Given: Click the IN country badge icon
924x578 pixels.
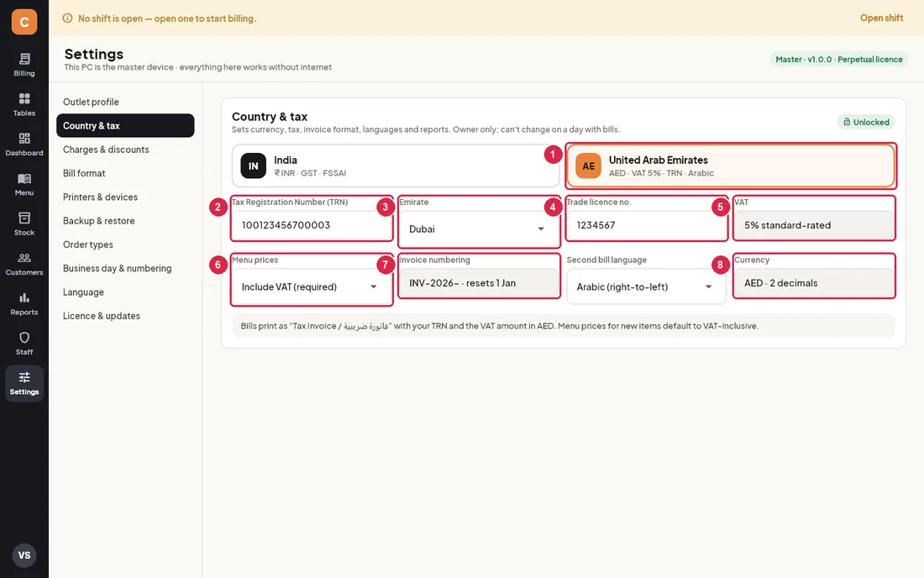Looking at the screenshot, I should (x=254, y=166).
